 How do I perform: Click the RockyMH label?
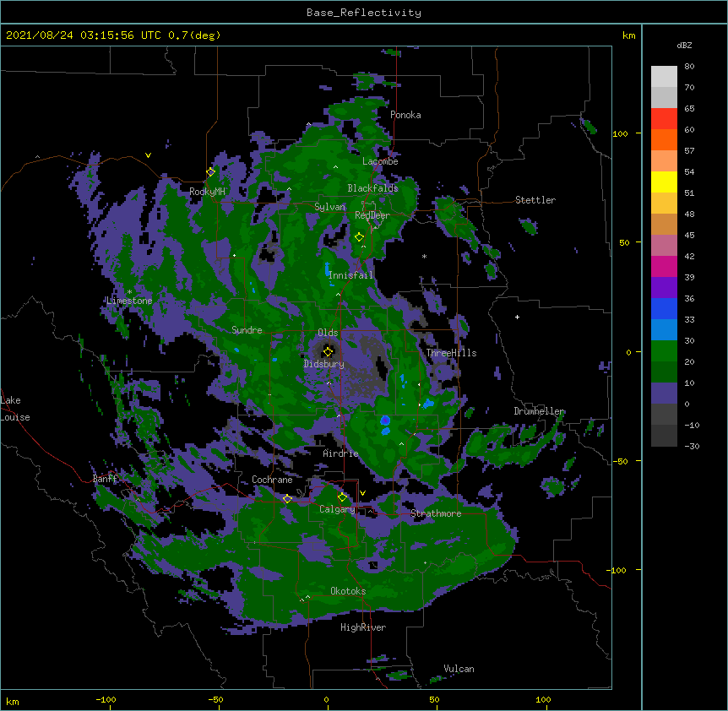[208, 192]
